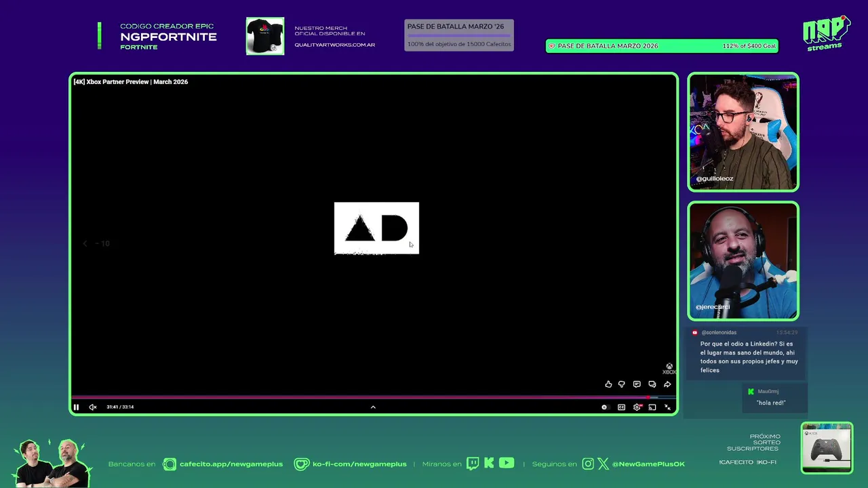Click the @guilloleoz webcam feed
This screenshot has width=868, height=488.
point(743,132)
